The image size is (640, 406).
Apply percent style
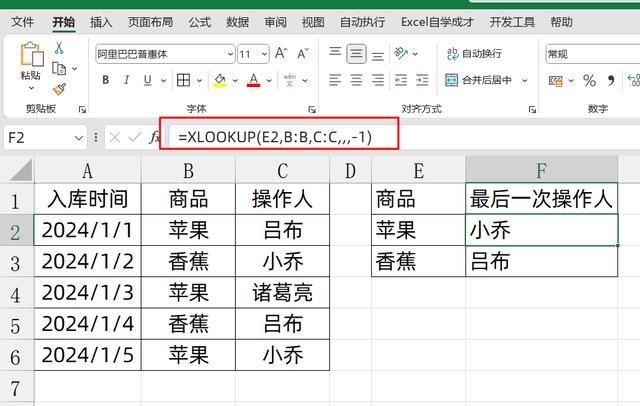point(589,80)
